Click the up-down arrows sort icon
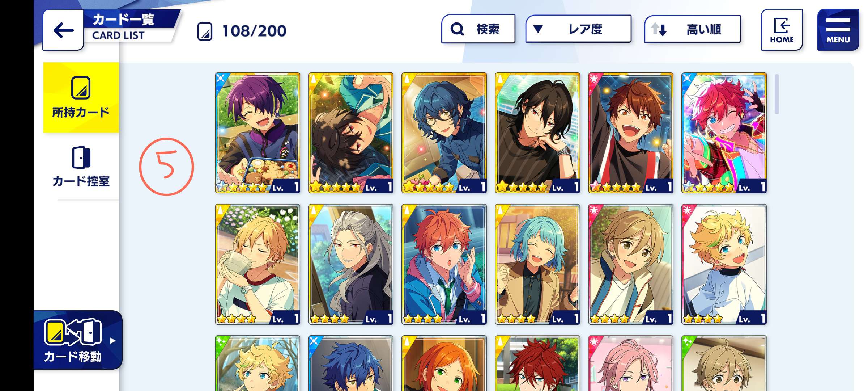 pos(659,29)
